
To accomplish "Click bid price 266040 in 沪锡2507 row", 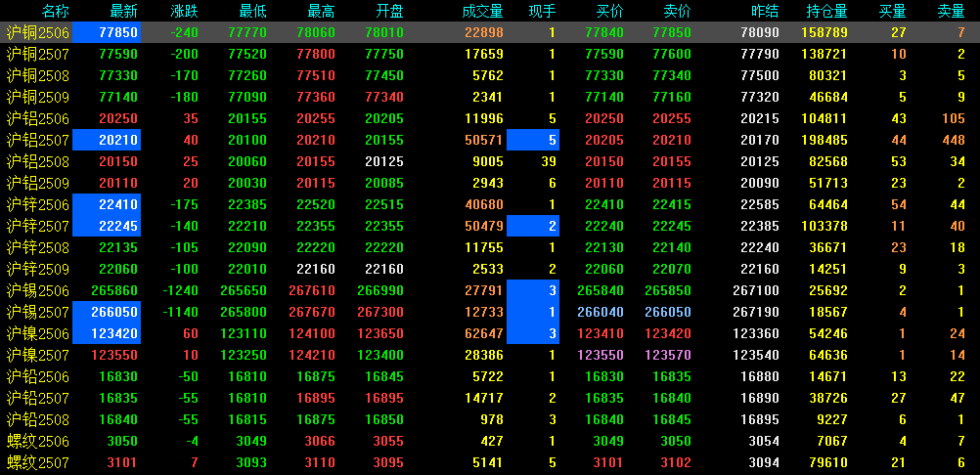I will tap(601, 313).
